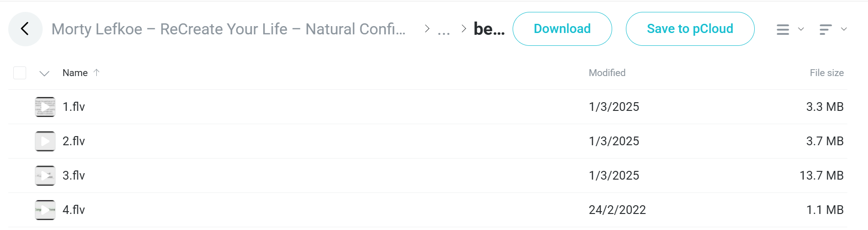Image resolution: width=868 pixels, height=230 pixels.
Task: Open the view layout dropdown arrow
Action: (801, 29)
